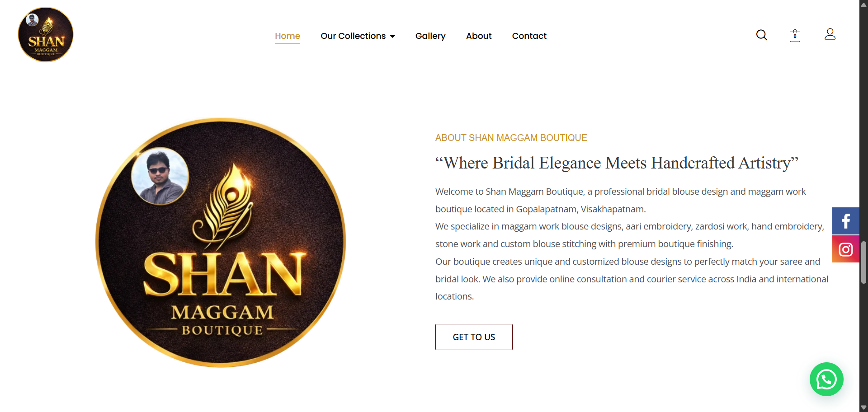This screenshot has width=868, height=412.
Task: Expand the Our Collections dropdown arrow
Action: pyautogui.click(x=392, y=36)
